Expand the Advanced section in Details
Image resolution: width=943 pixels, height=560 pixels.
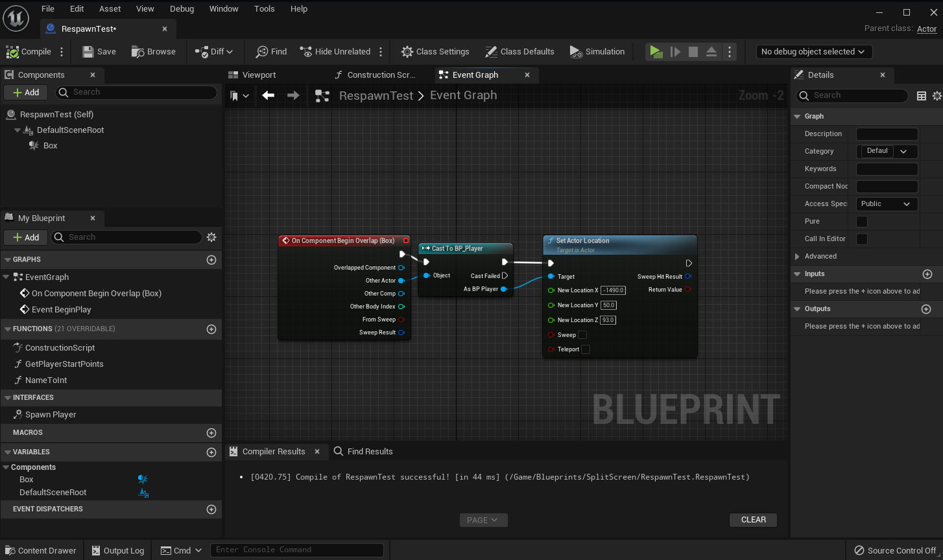pyautogui.click(x=798, y=257)
